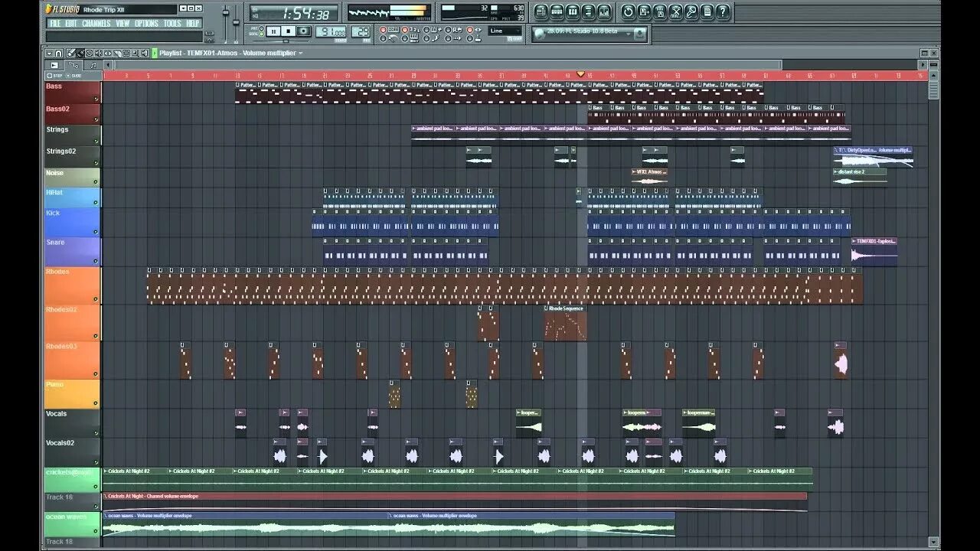Click the pattern number display showing 29
Viewport: 980px width, 551px height.
(x=361, y=31)
